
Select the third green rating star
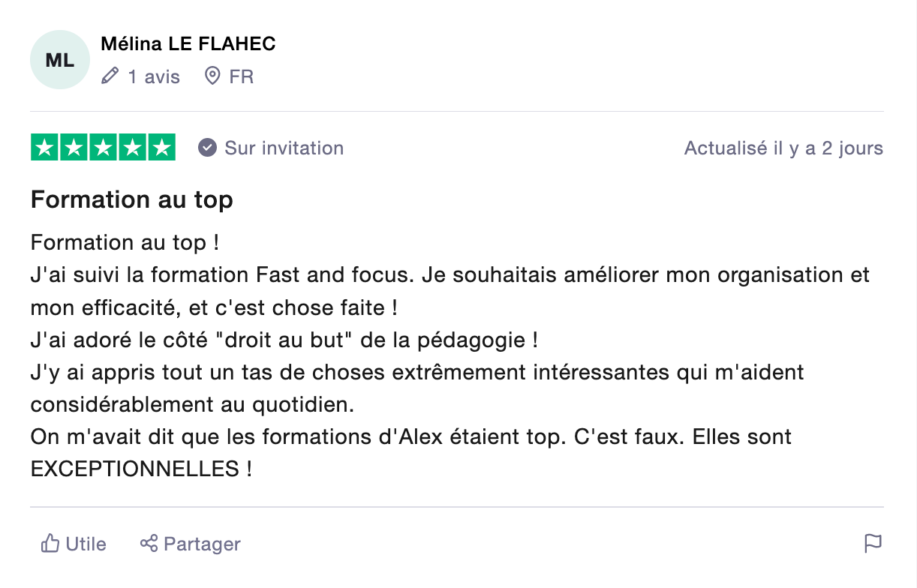coord(104,148)
